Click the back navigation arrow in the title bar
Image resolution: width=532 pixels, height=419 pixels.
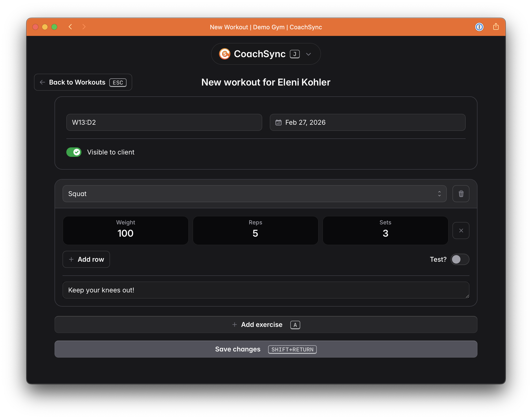[x=70, y=27]
